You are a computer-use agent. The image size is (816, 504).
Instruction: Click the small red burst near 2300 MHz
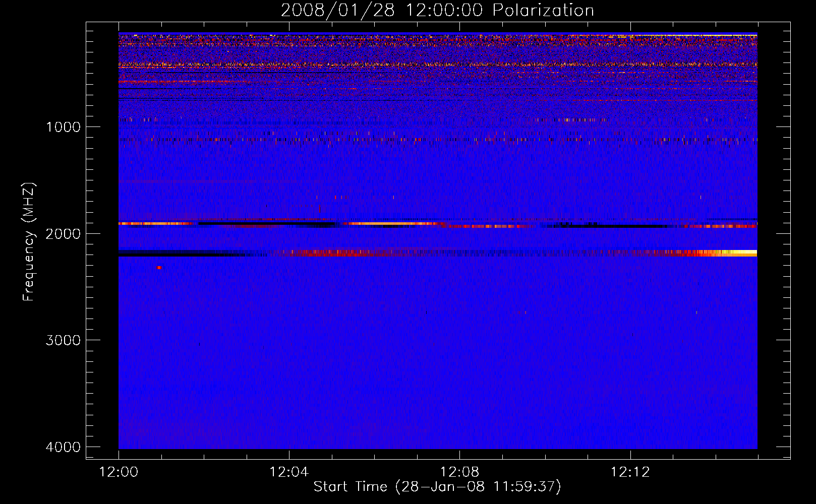[x=159, y=268]
